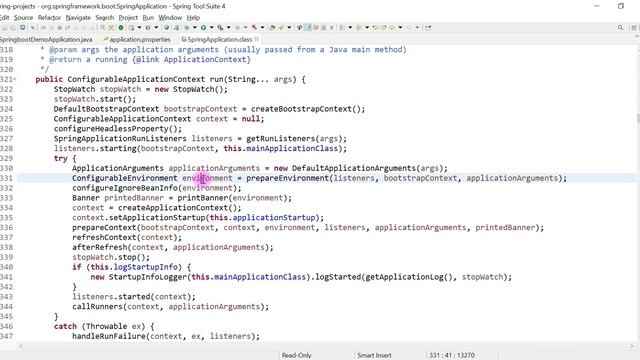The height and width of the screenshot is (360, 640).
Task: Open the Run menu
Action: pyautogui.click(x=148, y=18)
